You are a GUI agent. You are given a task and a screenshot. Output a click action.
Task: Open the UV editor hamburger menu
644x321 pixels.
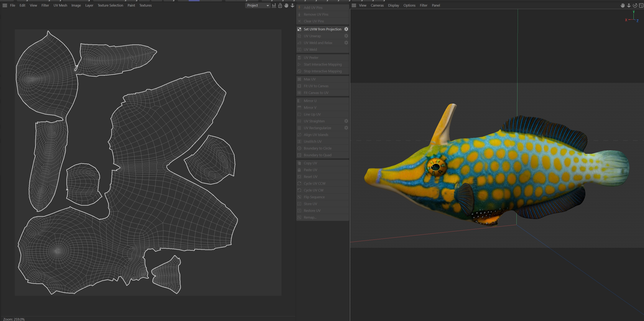click(5, 5)
